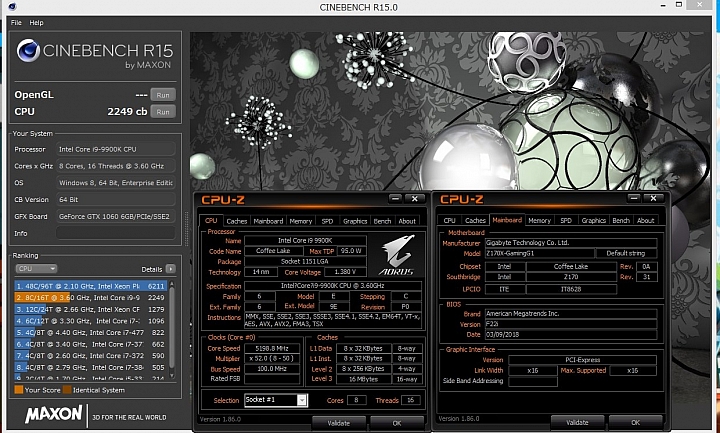
Task: Open CPU tab in right CPU-Z window
Action: pyautogui.click(x=450, y=220)
